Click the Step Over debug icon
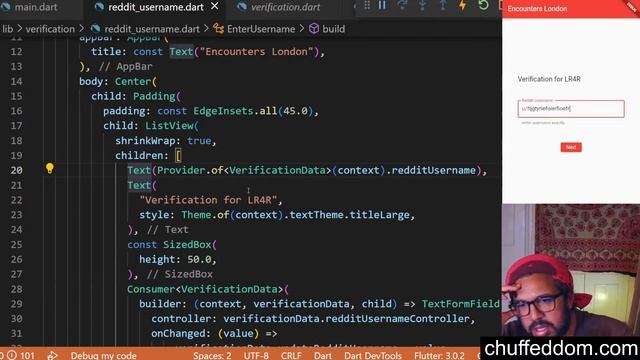The image size is (640, 360). pyautogui.click(x=402, y=5)
